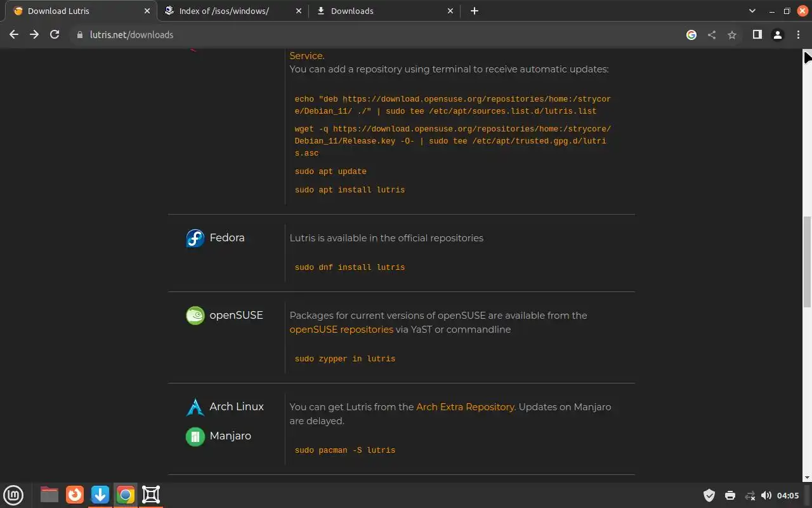The width and height of the screenshot is (812, 508).
Task: Open the Linux Mint start menu
Action: [13, 495]
